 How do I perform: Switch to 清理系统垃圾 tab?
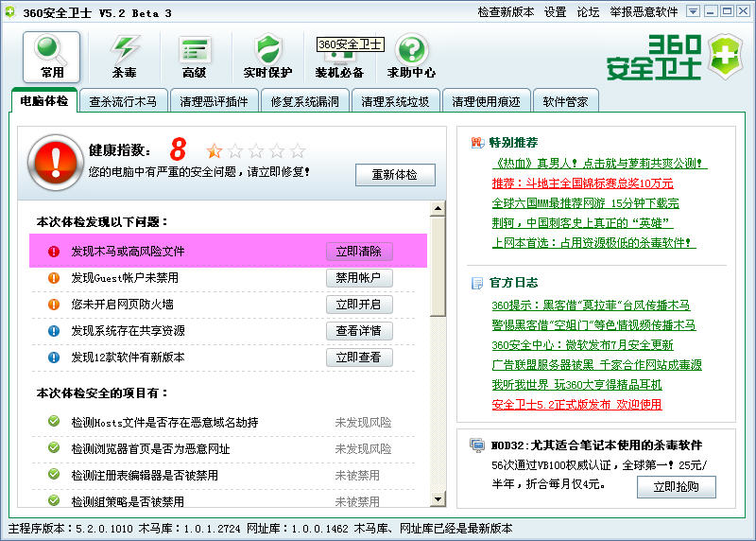coord(395,101)
